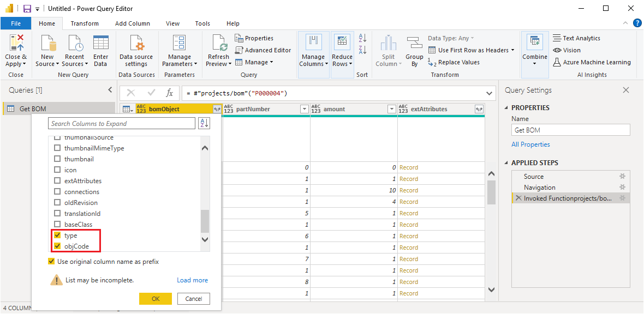Click the Group By icon
This screenshot has height=314, width=644.
[x=414, y=44]
